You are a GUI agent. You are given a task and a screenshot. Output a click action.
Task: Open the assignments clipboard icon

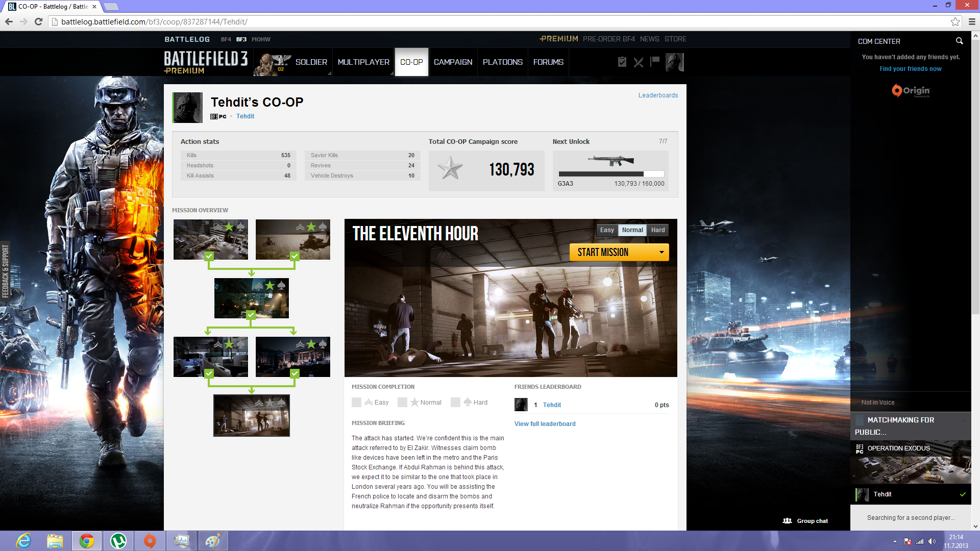point(622,62)
